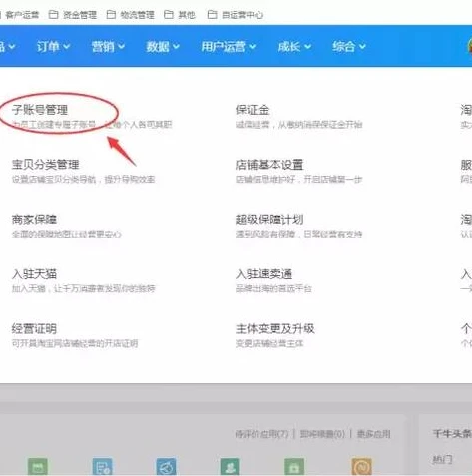Click the description text under 经营证明
Image resolution: width=472 pixels, height=476 pixels.
pos(75,343)
